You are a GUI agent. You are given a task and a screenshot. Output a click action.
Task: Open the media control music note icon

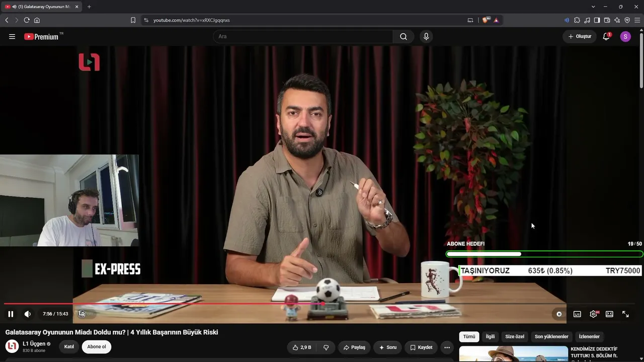coord(587,20)
